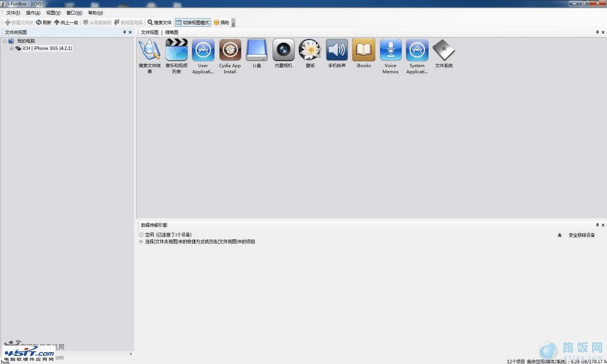Click the 12个项目 item count in status bar
This screenshot has height=364, width=607.
click(x=515, y=361)
